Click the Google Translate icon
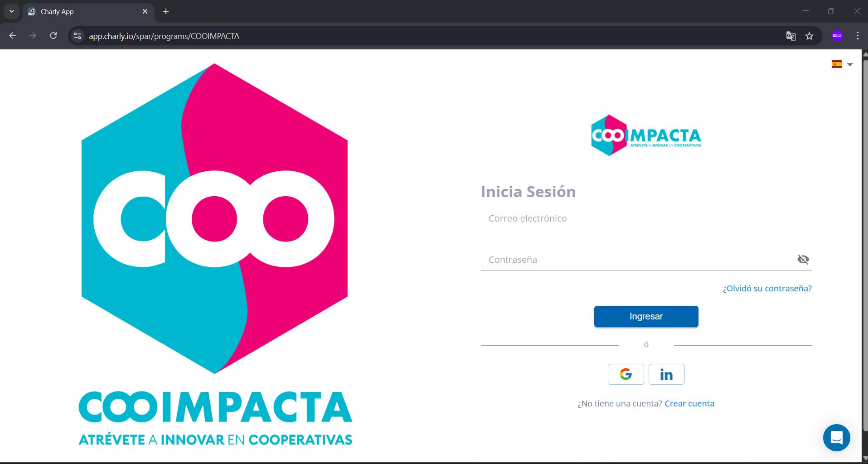This screenshot has width=868, height=464. coord(791,36)
